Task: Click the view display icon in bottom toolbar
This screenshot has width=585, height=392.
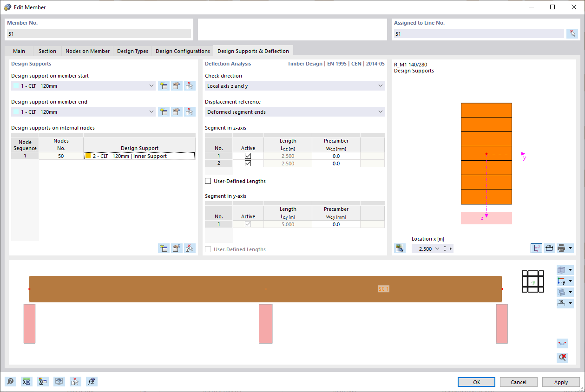Action: click(59, 382)
